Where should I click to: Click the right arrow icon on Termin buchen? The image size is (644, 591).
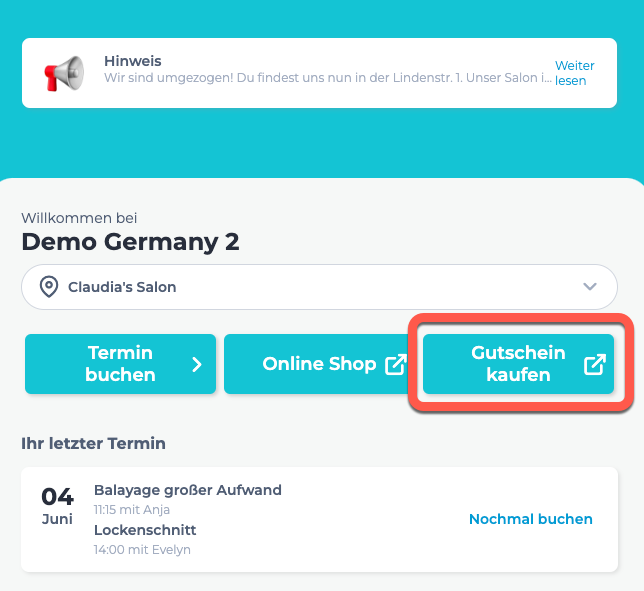[197, 364]
